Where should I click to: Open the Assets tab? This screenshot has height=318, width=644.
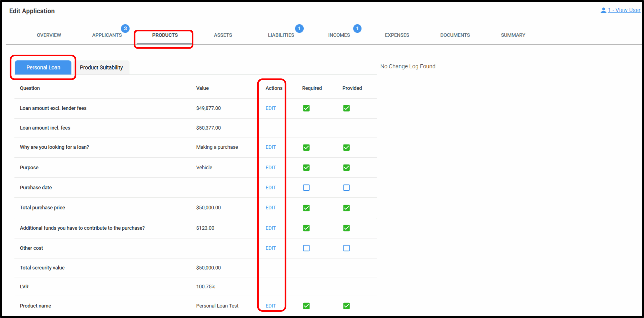tap(223, 35)
